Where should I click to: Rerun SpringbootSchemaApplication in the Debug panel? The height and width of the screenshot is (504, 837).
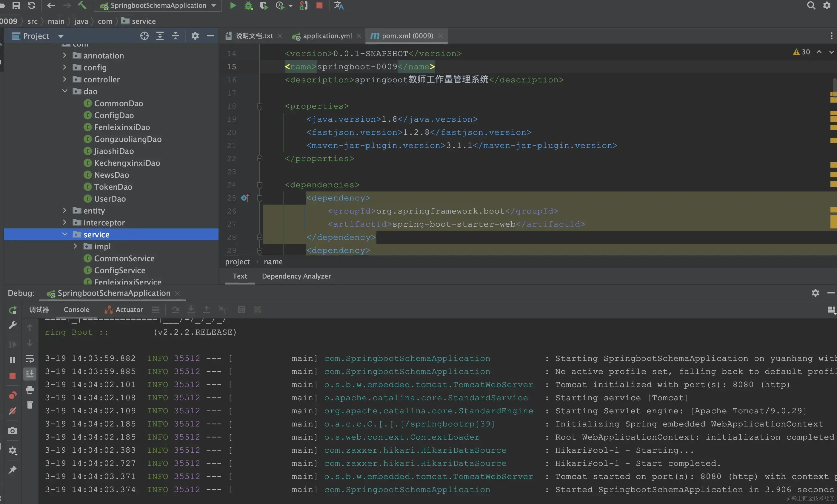coord(13,310)
